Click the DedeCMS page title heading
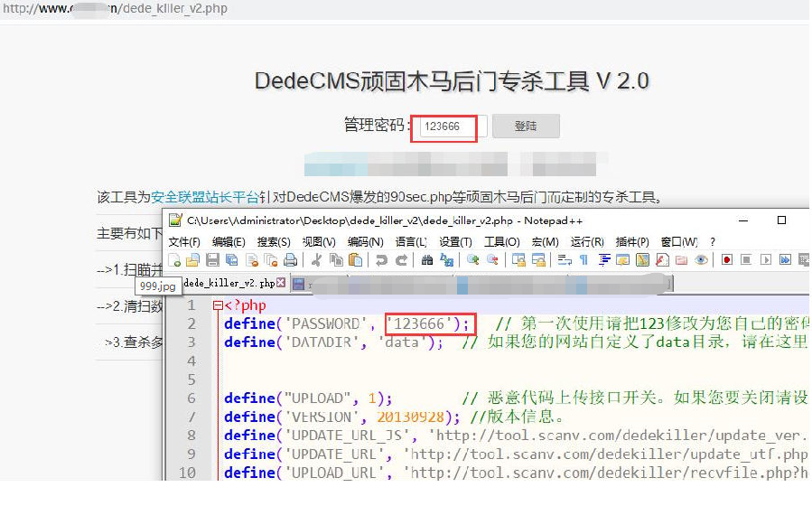This screenshot has height=506, width=812. click(x=452, y=81)
